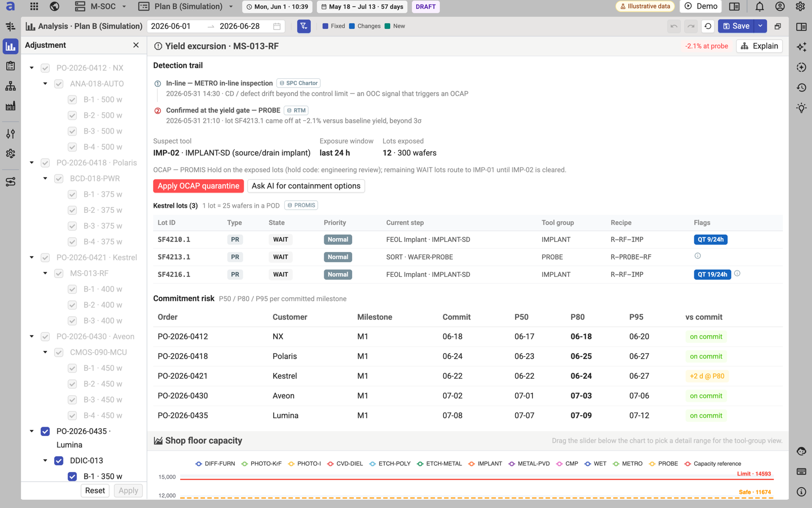Click the Reset button in Adjustment panel
The image size is (812, 508).
pyautogui.click(x=95, y=491)
